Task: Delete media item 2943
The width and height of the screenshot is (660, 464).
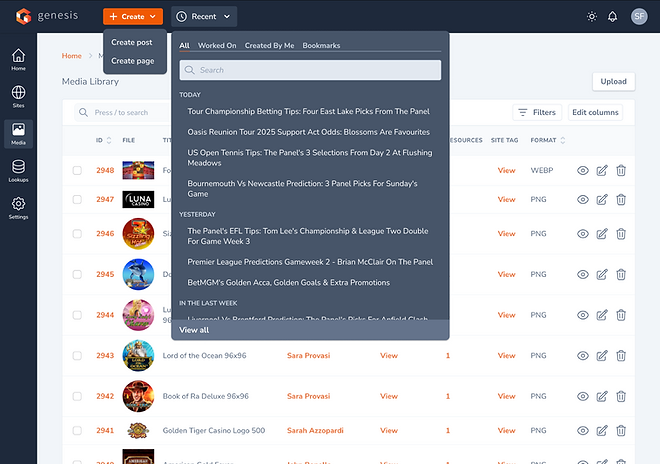Action: [621, 356]
